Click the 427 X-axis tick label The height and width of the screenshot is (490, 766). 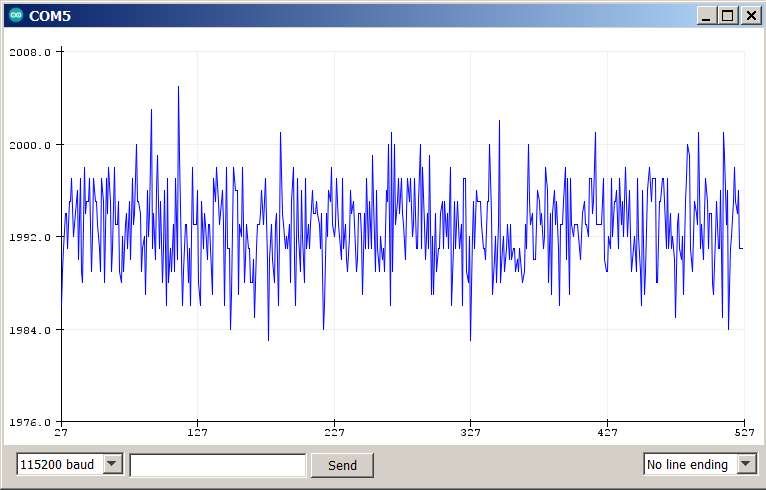607,433
